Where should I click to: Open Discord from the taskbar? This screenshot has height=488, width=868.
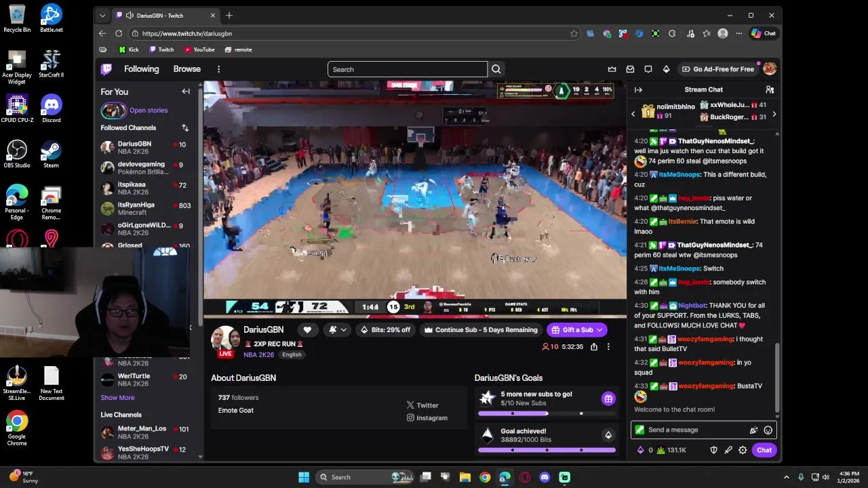point(545,477)
